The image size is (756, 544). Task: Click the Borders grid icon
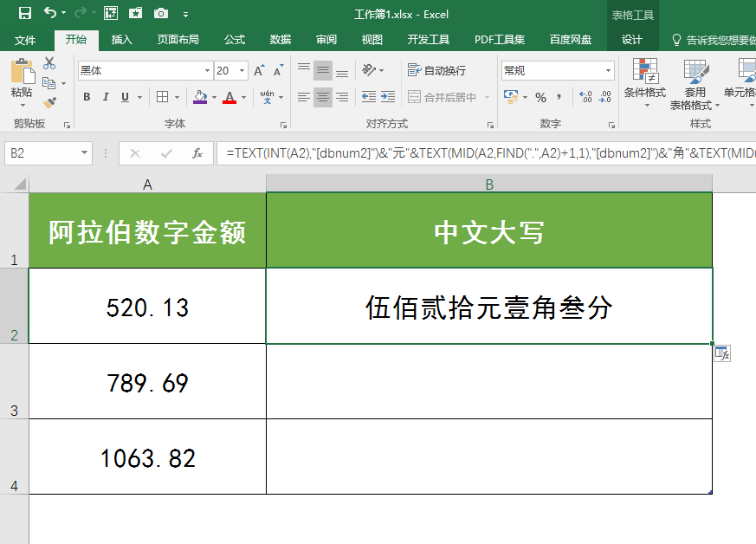163,97
